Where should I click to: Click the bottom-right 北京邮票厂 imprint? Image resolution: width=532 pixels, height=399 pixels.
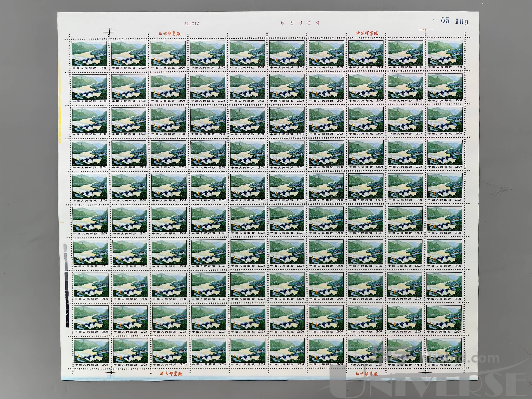click(x=366, y=374)
